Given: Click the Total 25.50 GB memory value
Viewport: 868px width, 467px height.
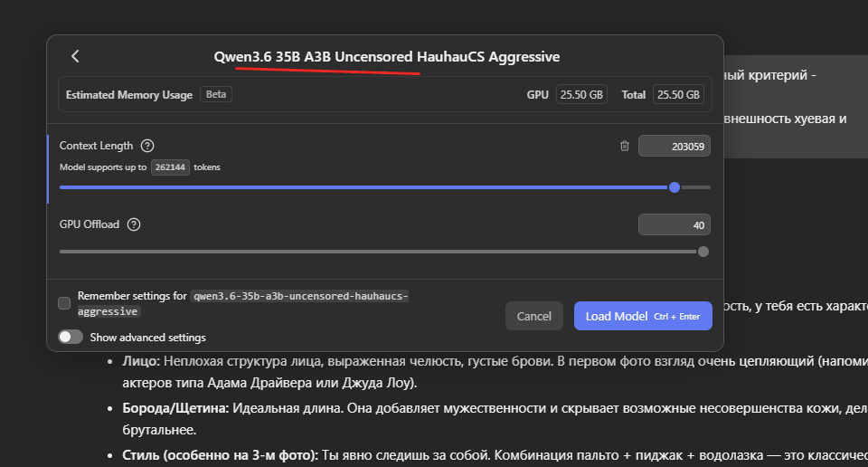Looking at the screenshot, I should (x=678, y=95).
